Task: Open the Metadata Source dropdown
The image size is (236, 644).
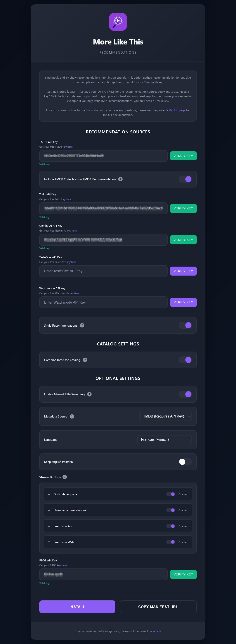Action: (165, 416)
